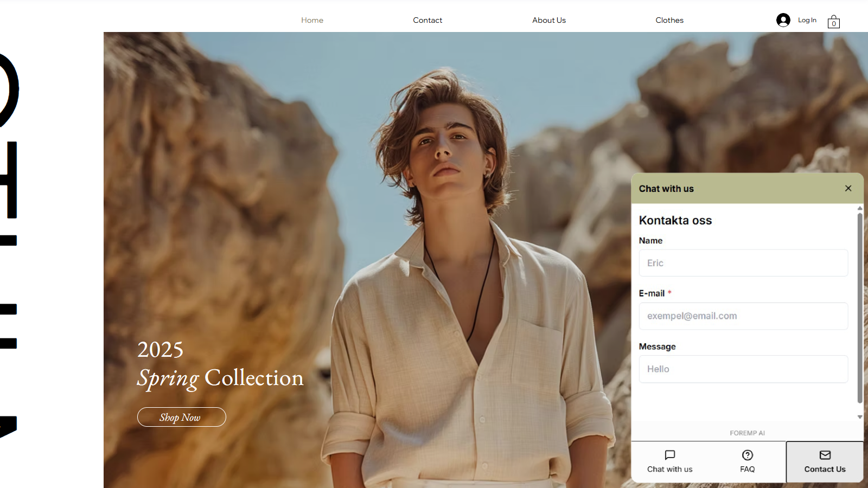Click the Message box showing Hello
This screenshot has height=488, width=868.
[x=743, y=369]
